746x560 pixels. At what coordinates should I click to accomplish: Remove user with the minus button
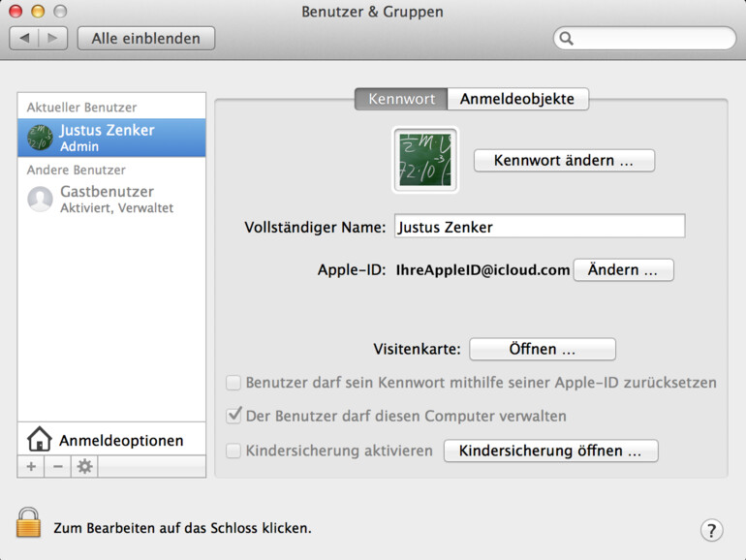coord(57,466)
